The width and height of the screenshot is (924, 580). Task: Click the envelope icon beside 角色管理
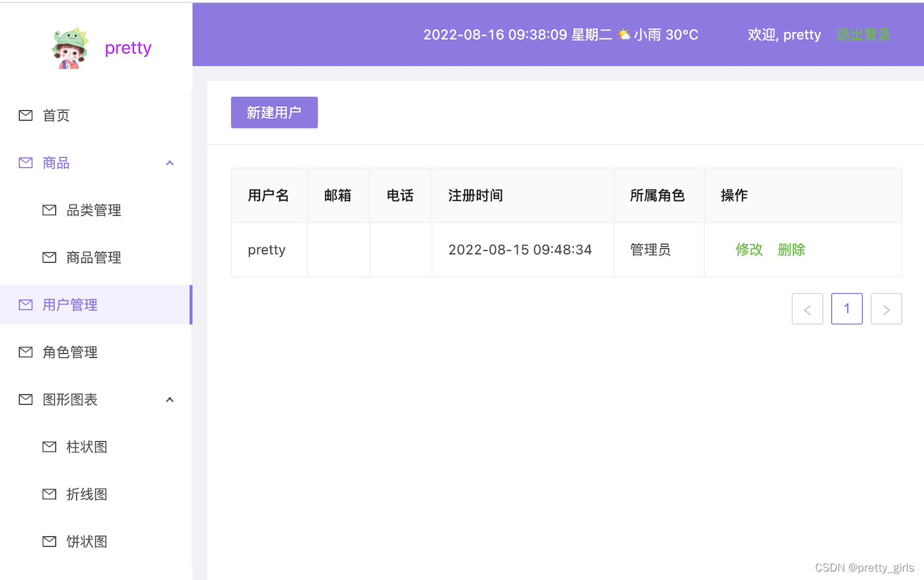(25, 352)
